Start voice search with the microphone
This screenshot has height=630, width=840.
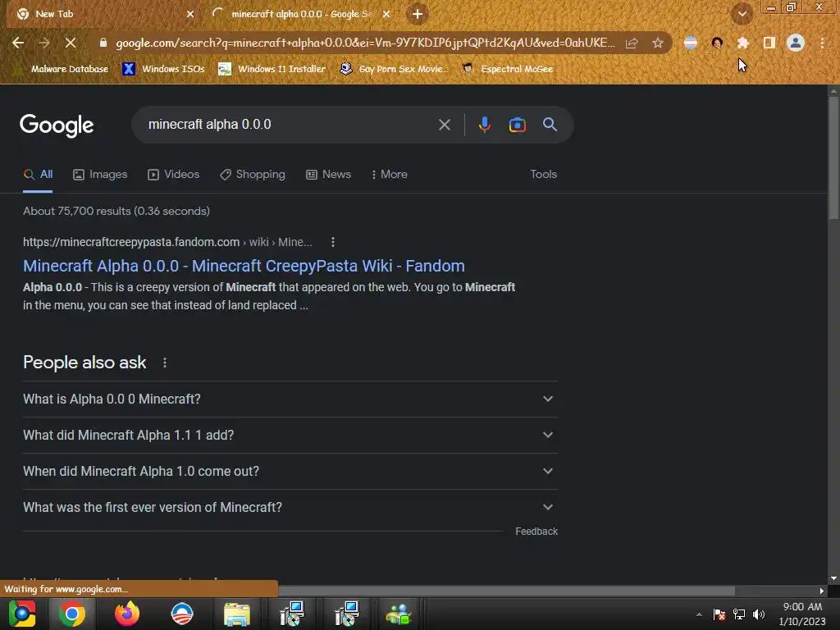[484, 125]
